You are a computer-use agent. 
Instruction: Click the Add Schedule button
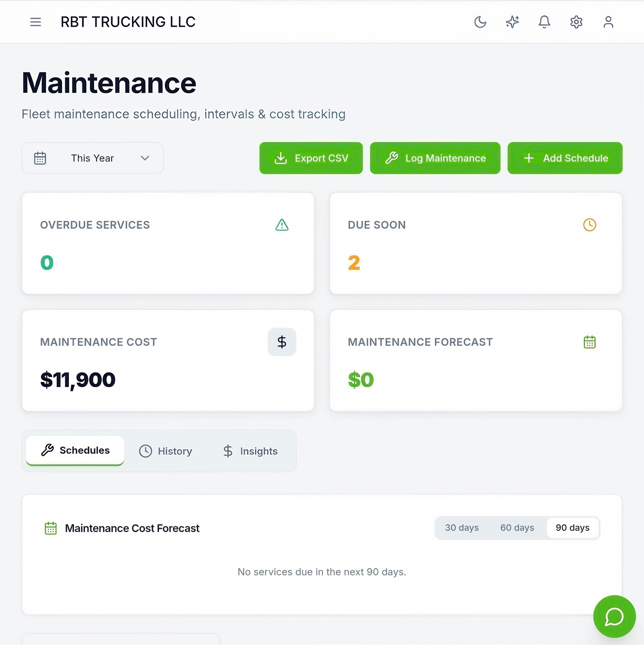tap(565, 158)
